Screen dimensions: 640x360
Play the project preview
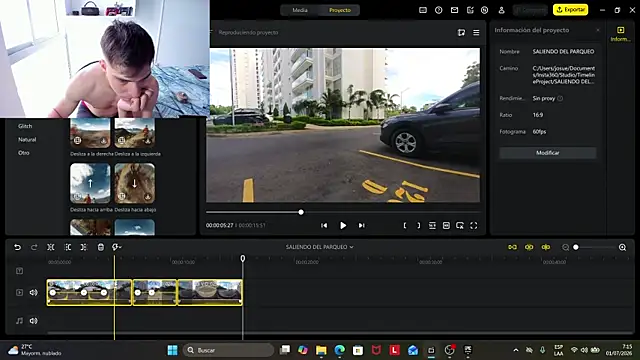point(343,225)
